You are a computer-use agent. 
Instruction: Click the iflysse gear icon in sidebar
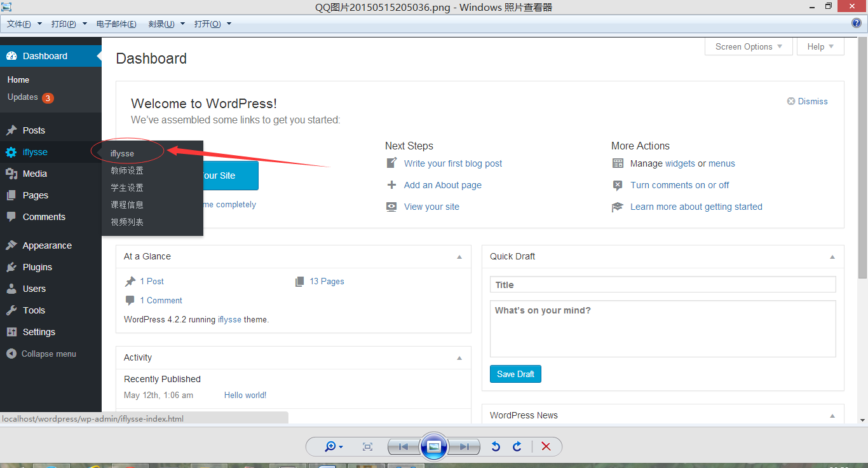tap(11, 152)
